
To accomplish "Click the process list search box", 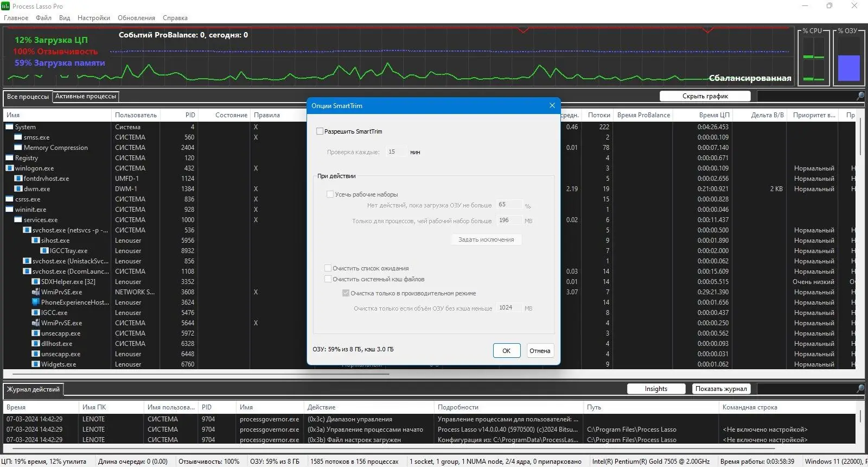I will (x=806, y=96).
